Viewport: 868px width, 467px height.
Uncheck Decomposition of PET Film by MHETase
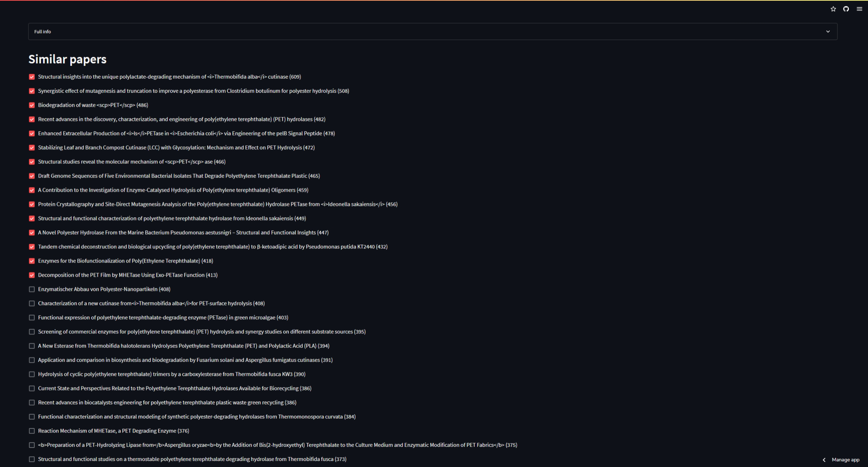pos(32,275)
